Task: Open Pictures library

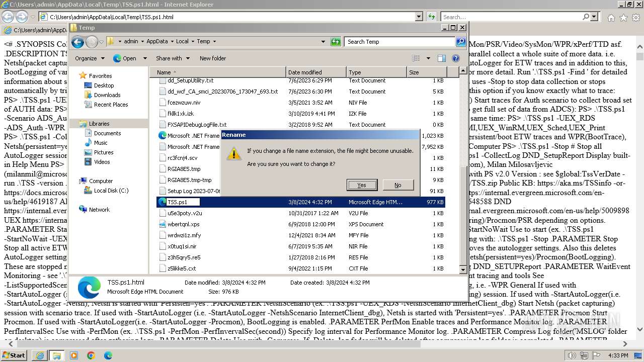Action: [103, 152]
